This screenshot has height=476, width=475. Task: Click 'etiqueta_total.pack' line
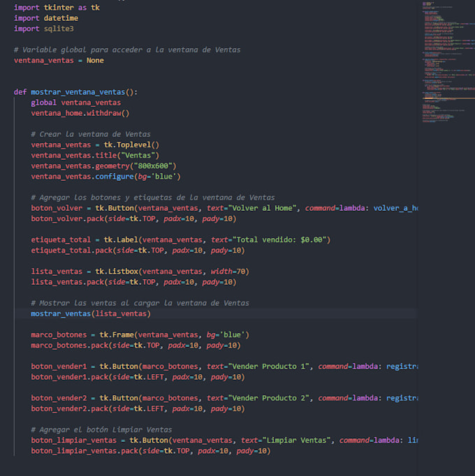138,251
